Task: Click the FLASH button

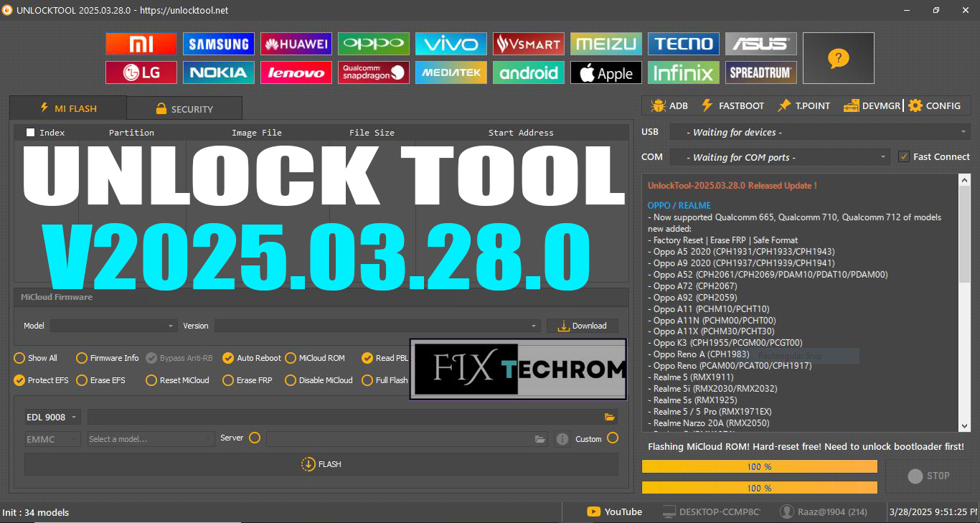Action: (x=321, y=464)
